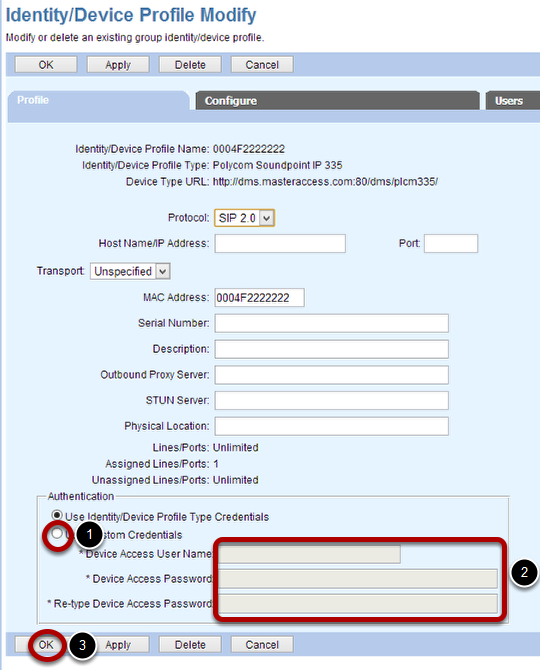Click the Device Access User Name field
This screenshot has width=540, height=670.
[x=310, y=554]
